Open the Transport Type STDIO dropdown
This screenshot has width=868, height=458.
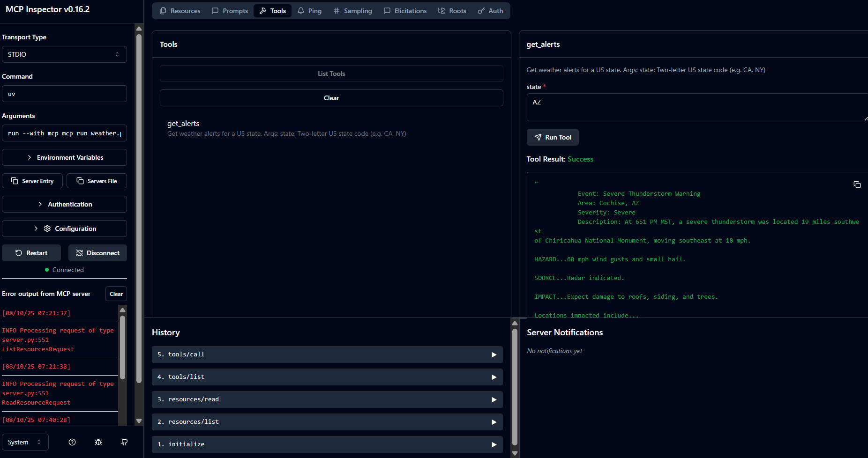point(64,54)
